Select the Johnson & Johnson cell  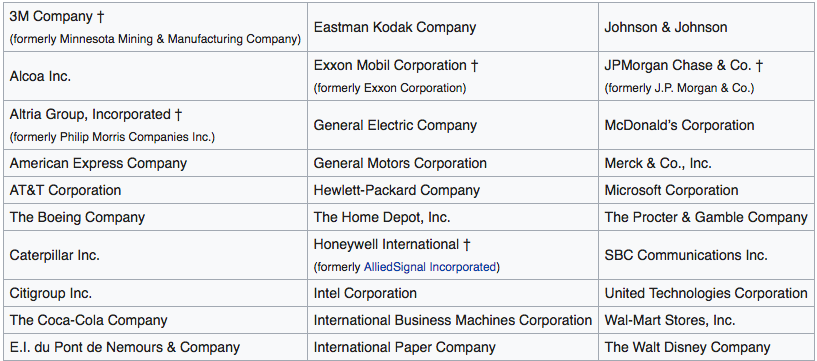707,27
